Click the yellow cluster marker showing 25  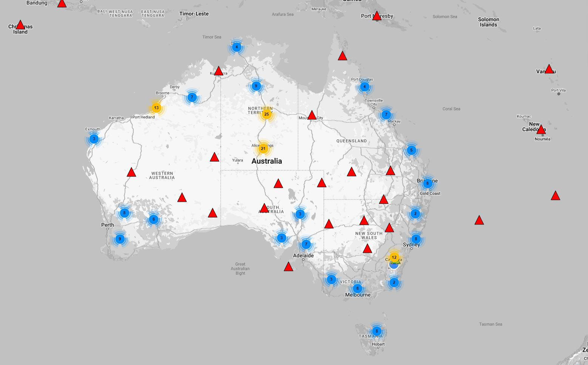(x=267, y=114)
